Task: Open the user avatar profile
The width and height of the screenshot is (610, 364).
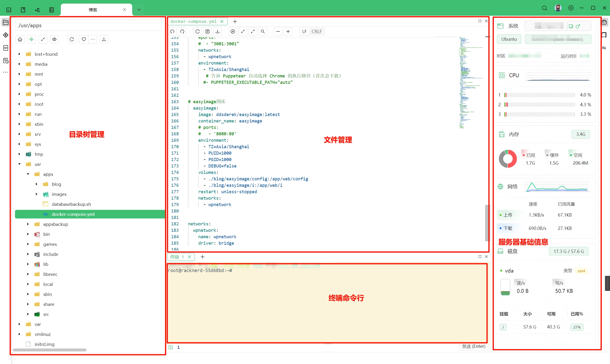Action: [558, 8]
